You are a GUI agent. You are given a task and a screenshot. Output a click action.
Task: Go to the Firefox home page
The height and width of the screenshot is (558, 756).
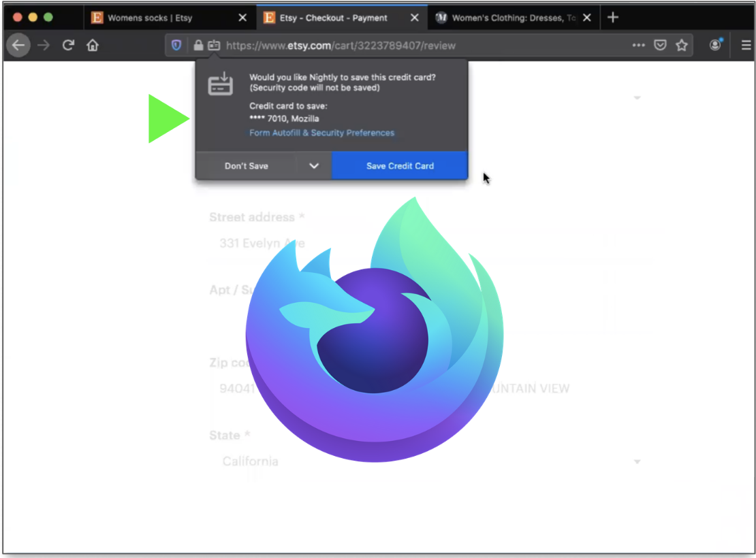tap(93, 46)
